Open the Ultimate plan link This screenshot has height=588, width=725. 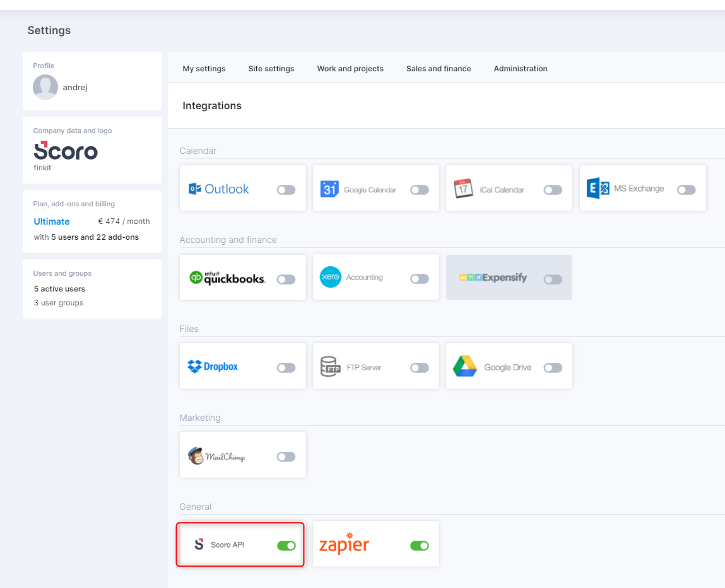click(52, 221)
